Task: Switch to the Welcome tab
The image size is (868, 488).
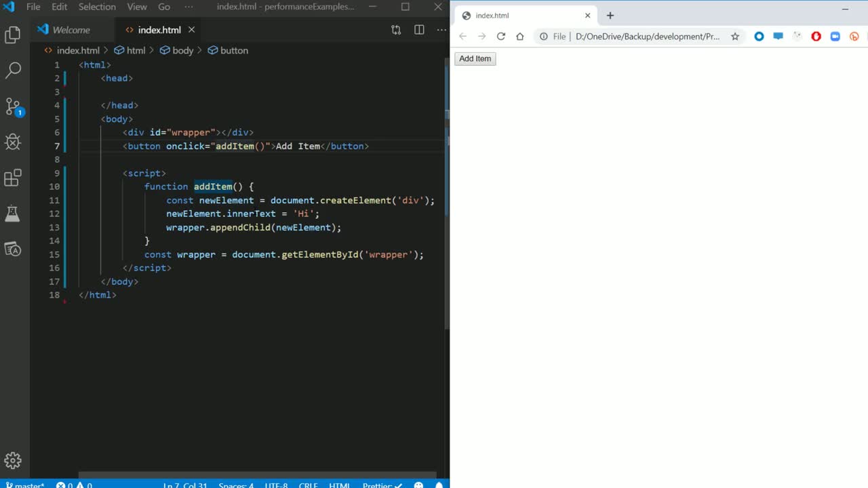Action: [x=71, y=30]
